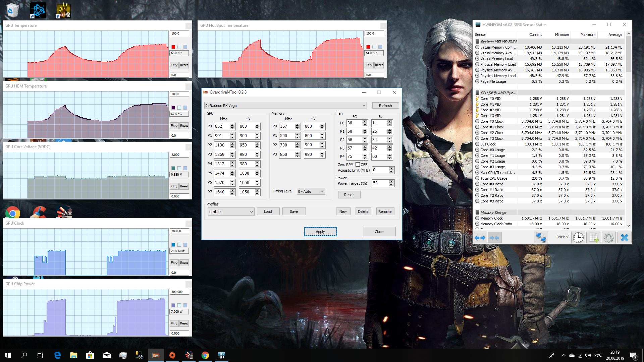Open the Radeon RX Vega device dropdown
Viewport: 644px width, 362px height.
pos(285,106)
